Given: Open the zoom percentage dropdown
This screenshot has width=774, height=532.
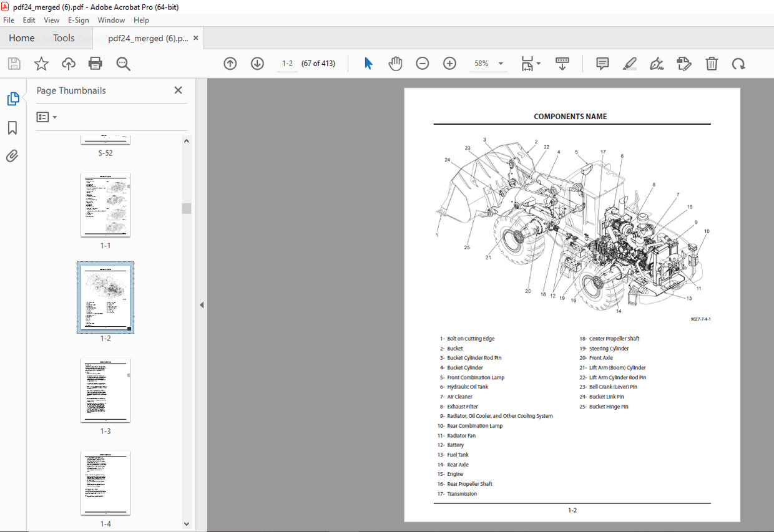Looking at the screenshot, I should tap(500, 63).
